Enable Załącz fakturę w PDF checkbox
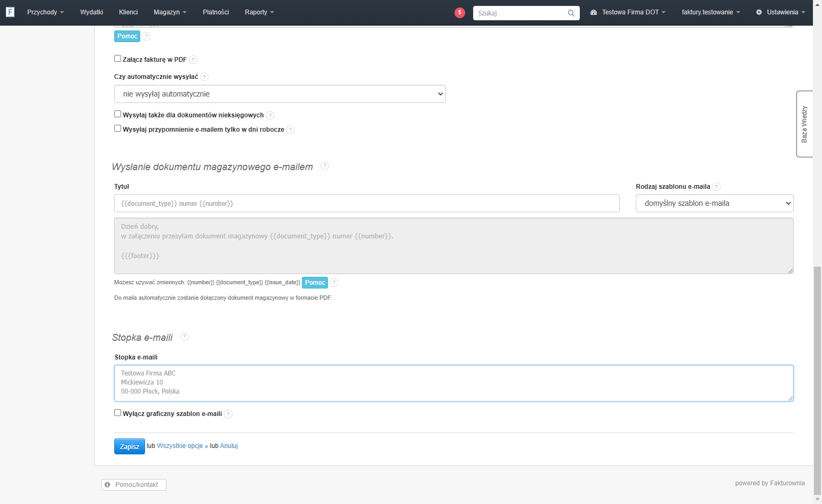 [x=117, y=59]
